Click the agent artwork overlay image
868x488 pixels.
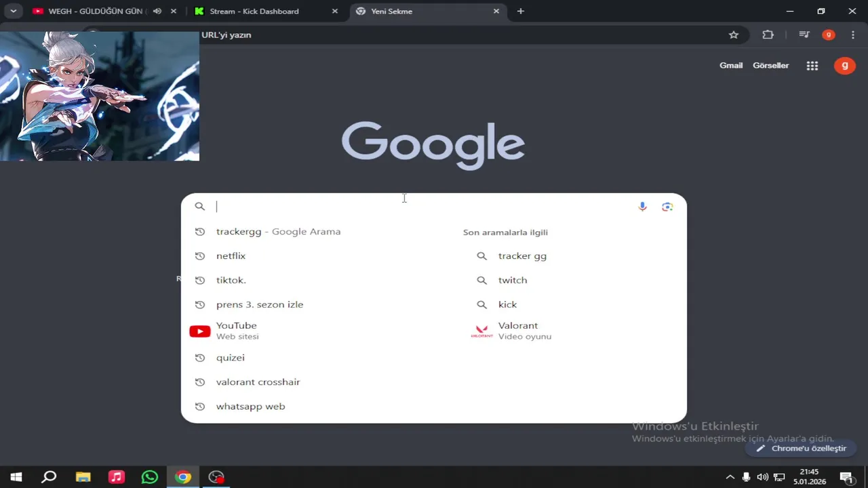pyautogui.click(x=100, y=96)
